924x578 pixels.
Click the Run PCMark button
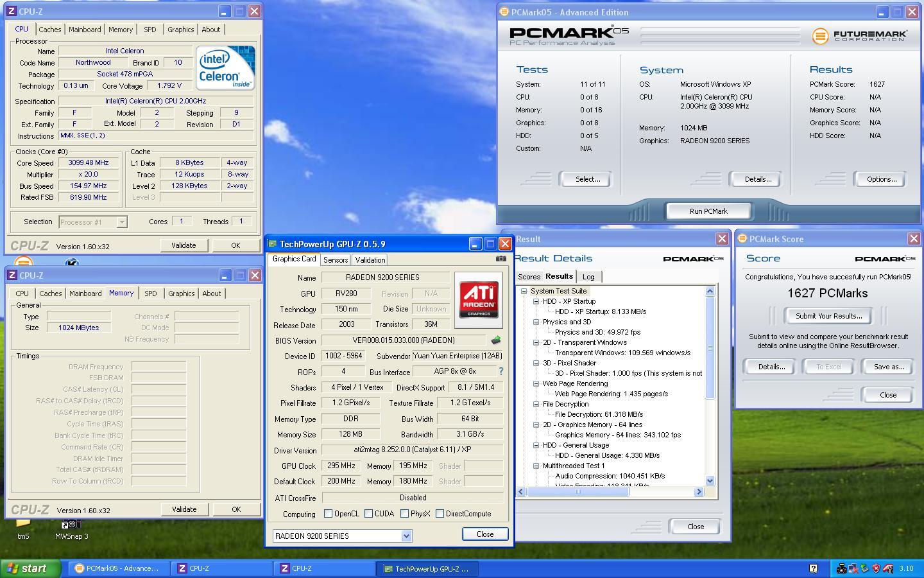pyautogui.click(x=708, y=211)
